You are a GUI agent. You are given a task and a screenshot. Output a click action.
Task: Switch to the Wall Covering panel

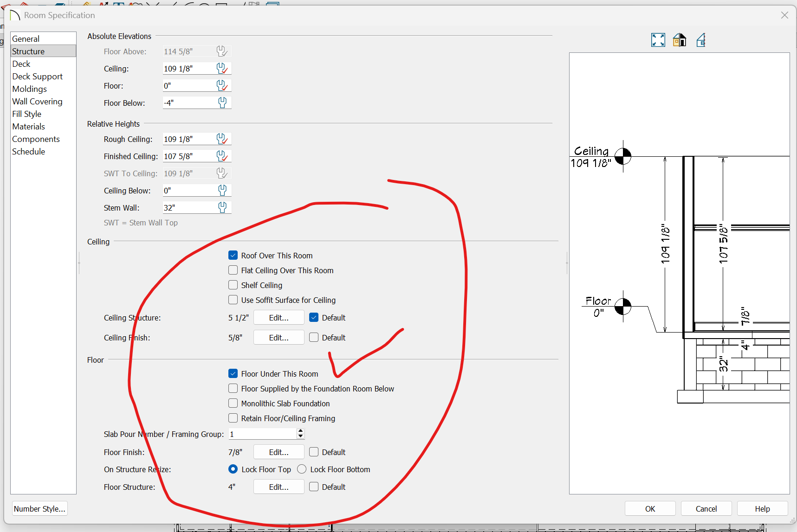click(x=37, y=102)
